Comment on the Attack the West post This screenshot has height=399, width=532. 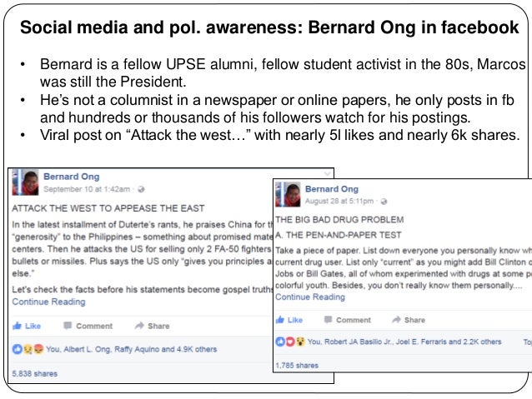click(x=88, y=326)
